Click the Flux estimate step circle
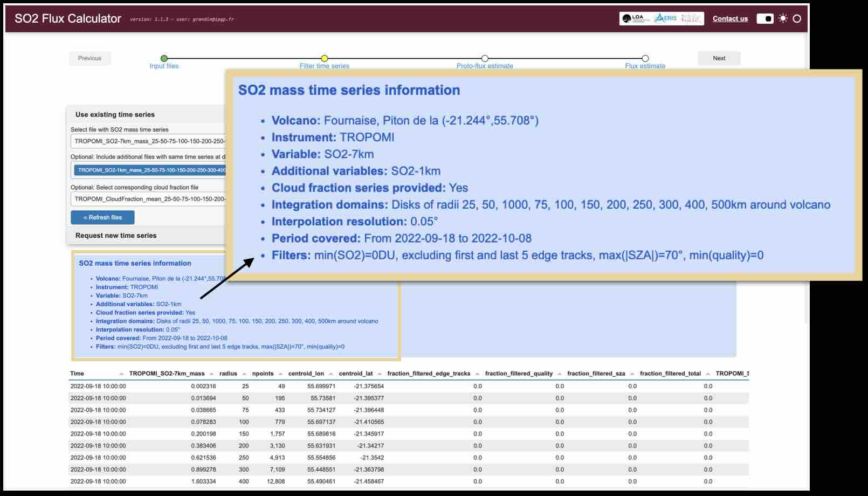 coord(645,58)
